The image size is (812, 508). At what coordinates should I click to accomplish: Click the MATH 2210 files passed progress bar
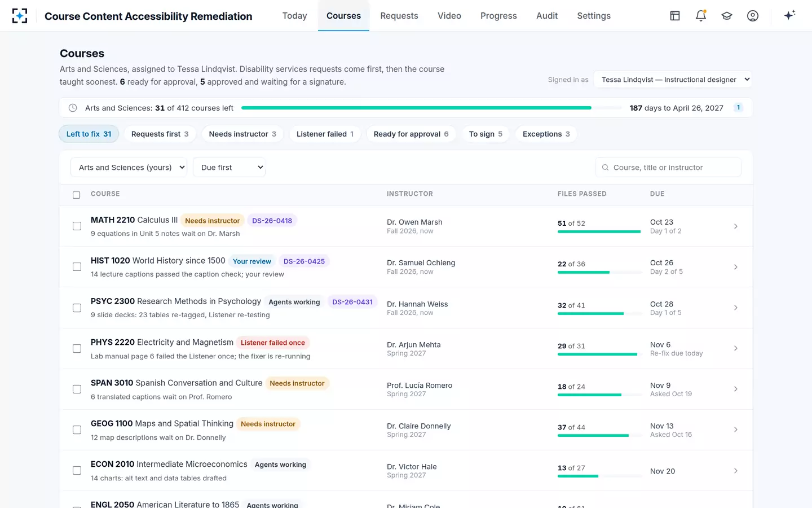pos(599,231)
